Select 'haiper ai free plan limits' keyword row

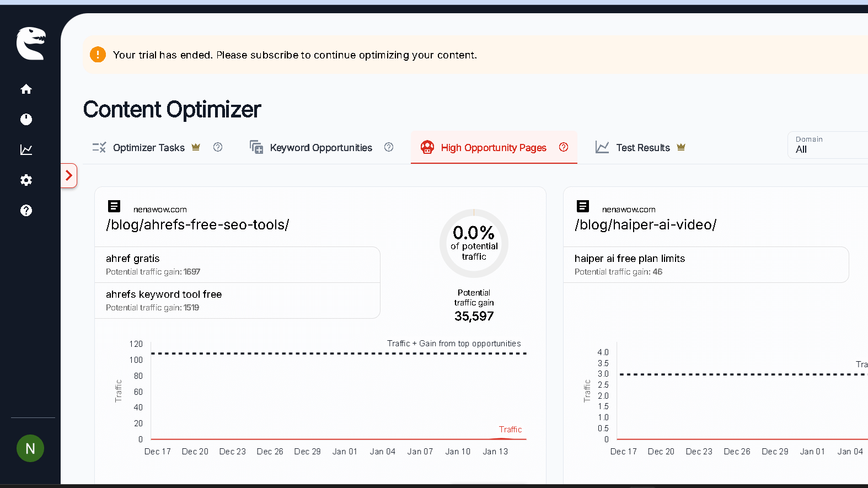706,265
